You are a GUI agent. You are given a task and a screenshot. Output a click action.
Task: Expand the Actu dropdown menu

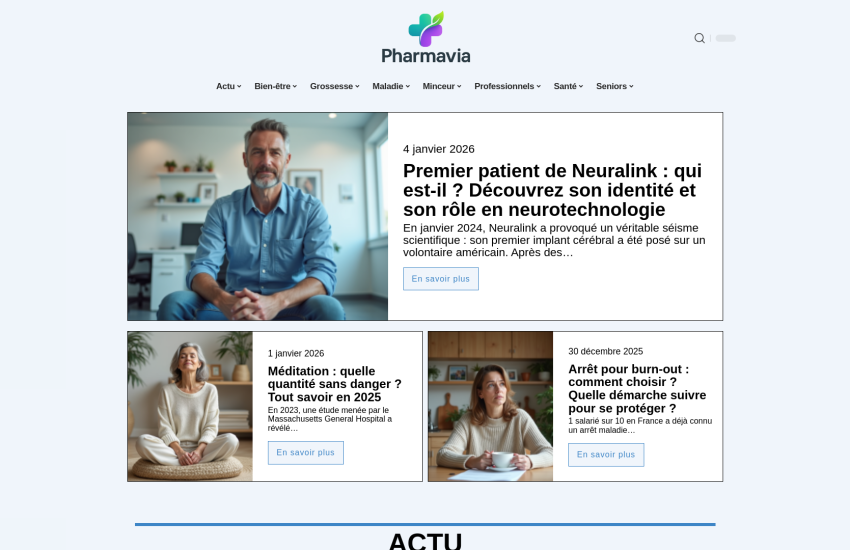click(229, 86)
